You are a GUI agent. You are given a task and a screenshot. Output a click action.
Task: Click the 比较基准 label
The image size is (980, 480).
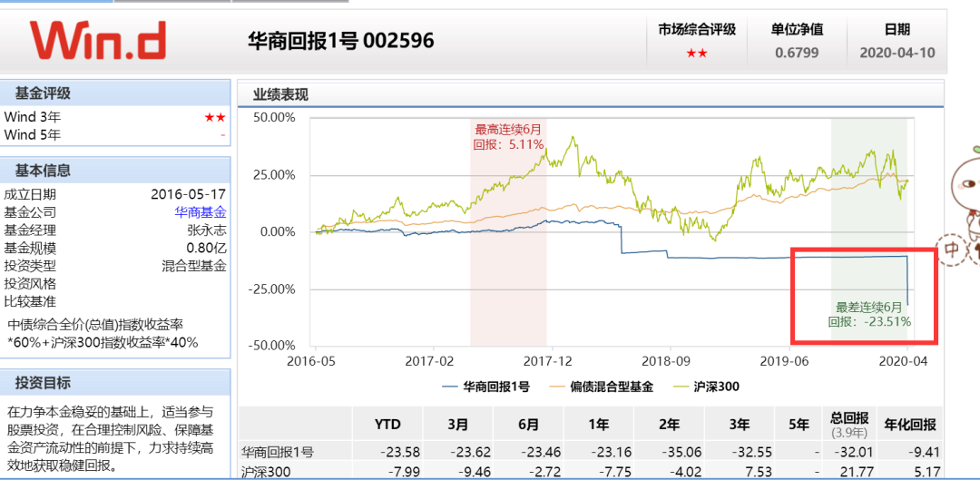[30, 301]
